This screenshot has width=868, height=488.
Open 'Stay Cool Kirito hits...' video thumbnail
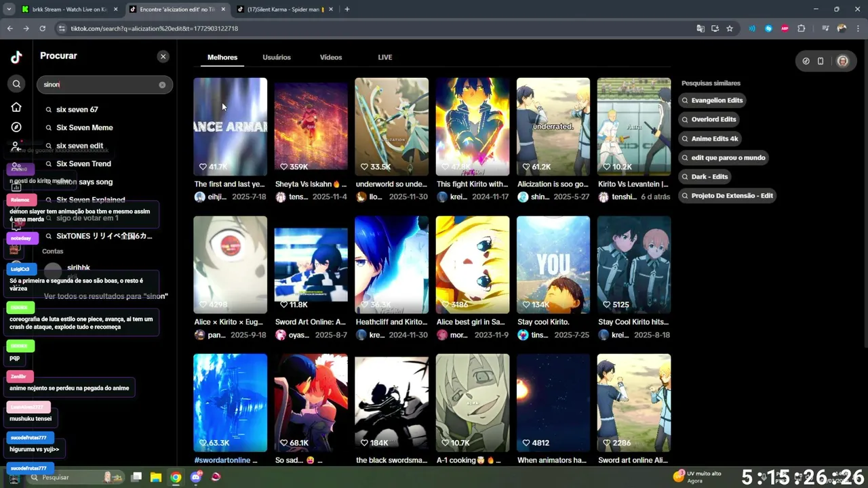(x=633, y=265)
